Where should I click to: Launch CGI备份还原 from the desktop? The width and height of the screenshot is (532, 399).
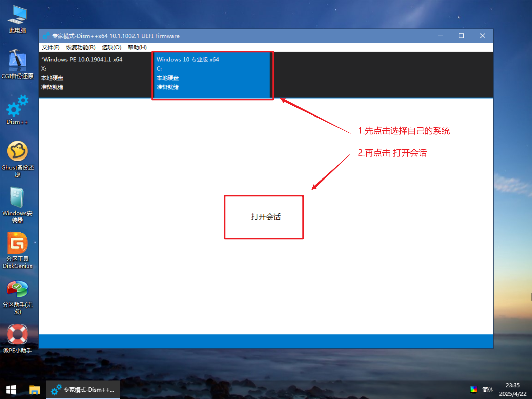[18, 64]
